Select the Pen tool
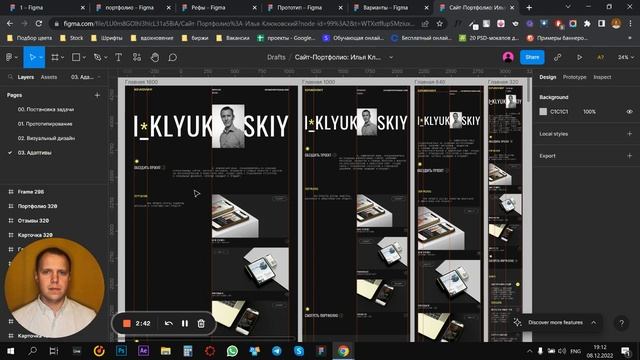 pos(97,58)
